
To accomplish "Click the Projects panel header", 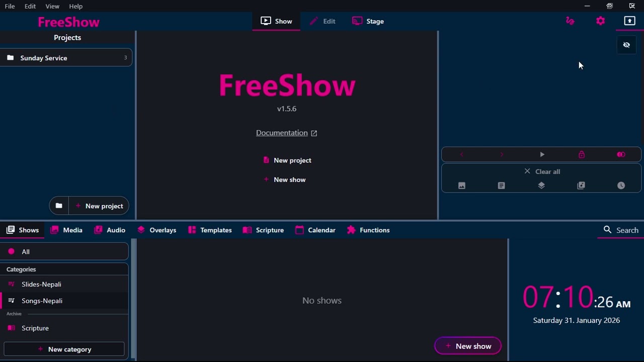I will tap(67, 38).
